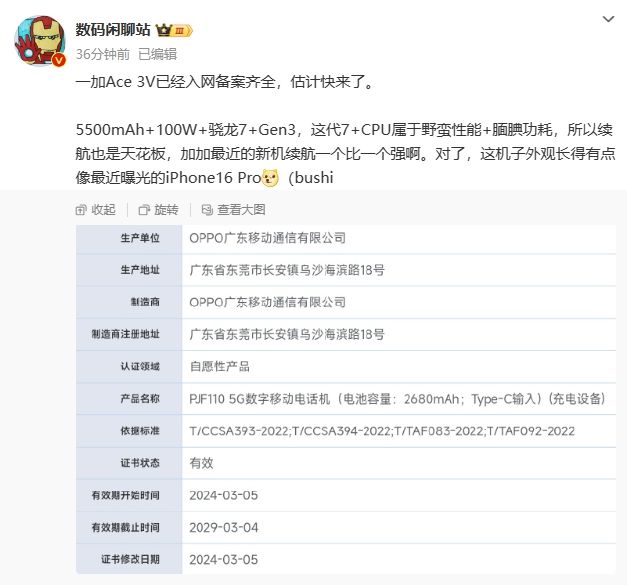Click the 制造商注册地址 row label
This screenshot has width=627, height=585.
126,334
